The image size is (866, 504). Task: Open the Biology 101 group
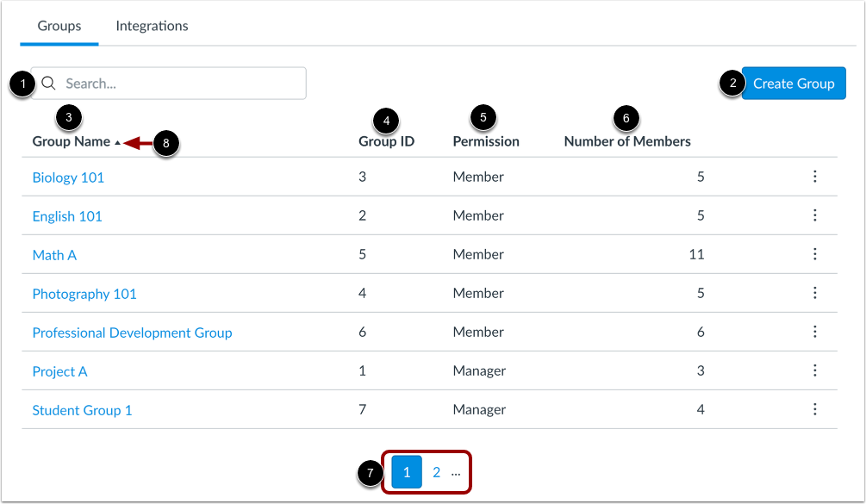[x=68, y=177]
